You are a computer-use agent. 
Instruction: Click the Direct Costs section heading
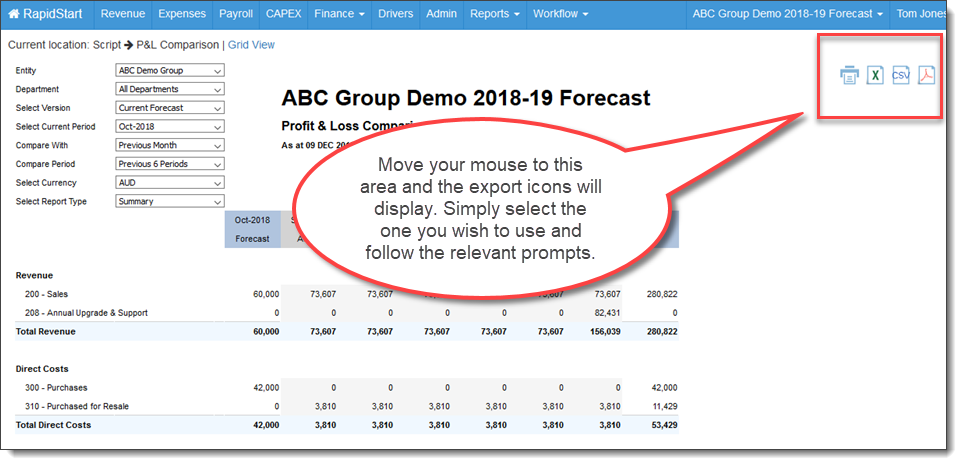point(42,369)
